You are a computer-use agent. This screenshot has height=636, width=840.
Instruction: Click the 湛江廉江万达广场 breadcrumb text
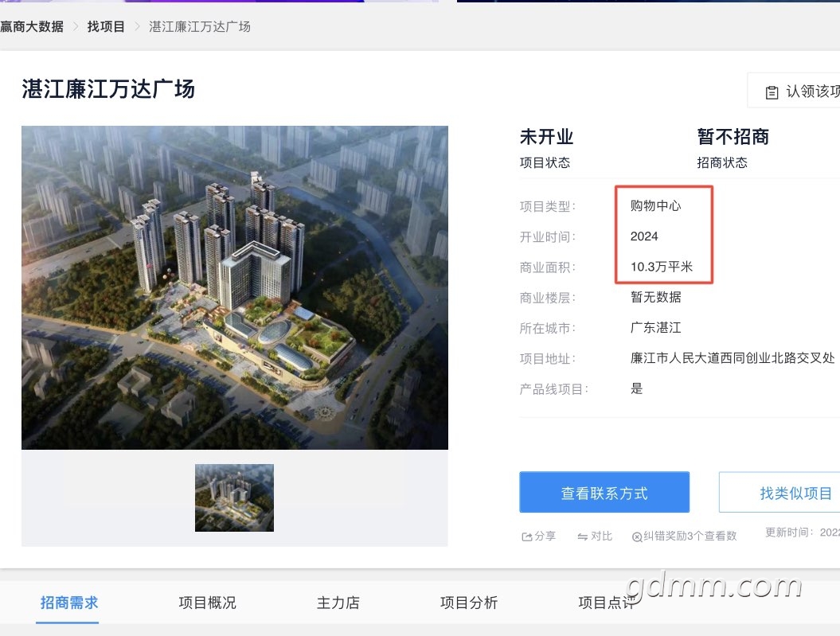tap(200, 26)
